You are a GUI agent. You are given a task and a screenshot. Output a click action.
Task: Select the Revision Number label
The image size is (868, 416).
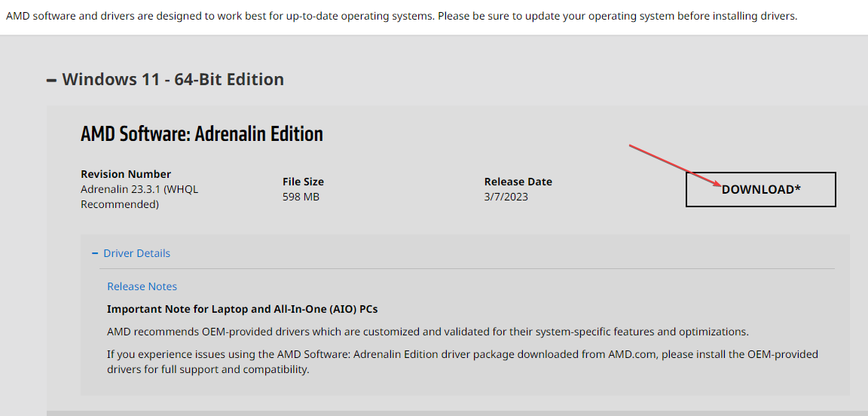[126, 174]
